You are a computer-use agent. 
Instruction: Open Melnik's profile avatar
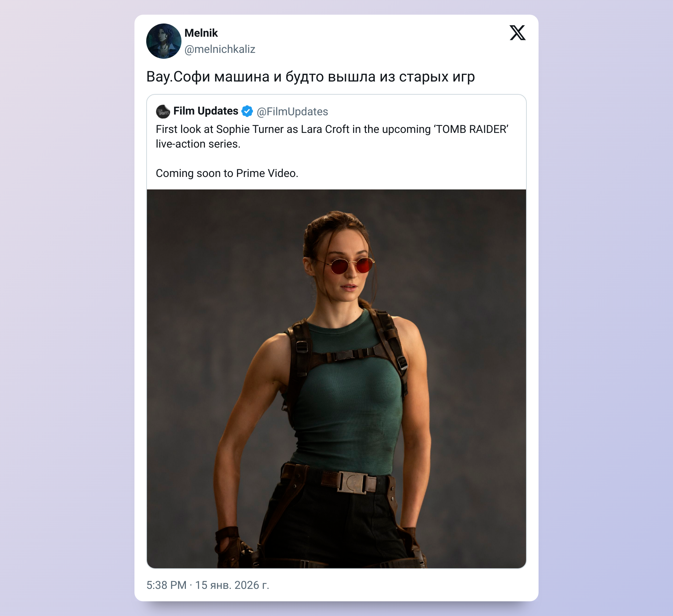[x=164, y=41]
